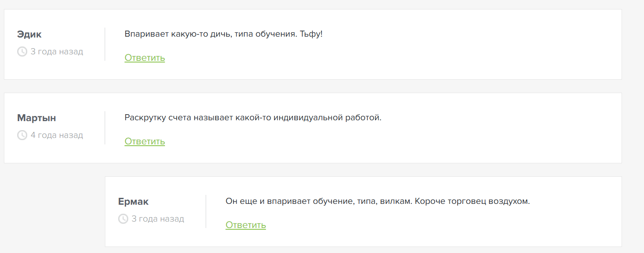This screenshot has width=644, height=253.
Task: Click the vertical divider in Эдик's comment
Action: (105, 44)
